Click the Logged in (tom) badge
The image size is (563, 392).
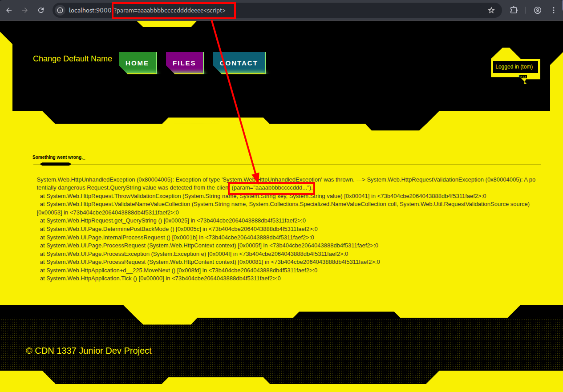515,67
